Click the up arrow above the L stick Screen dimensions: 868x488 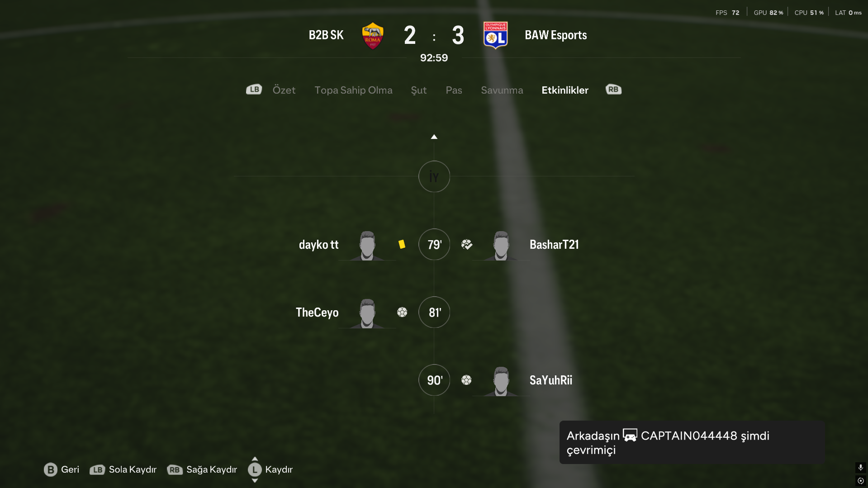coord(255,459)
